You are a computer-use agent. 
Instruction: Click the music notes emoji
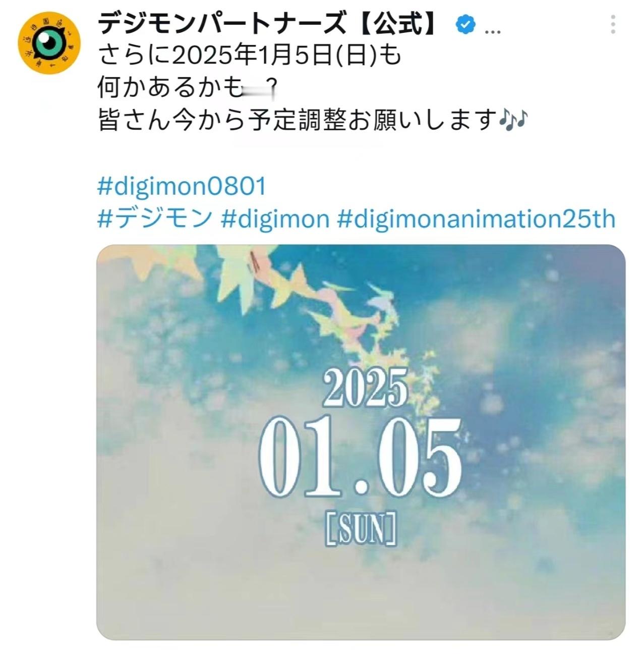coord(513,121)
